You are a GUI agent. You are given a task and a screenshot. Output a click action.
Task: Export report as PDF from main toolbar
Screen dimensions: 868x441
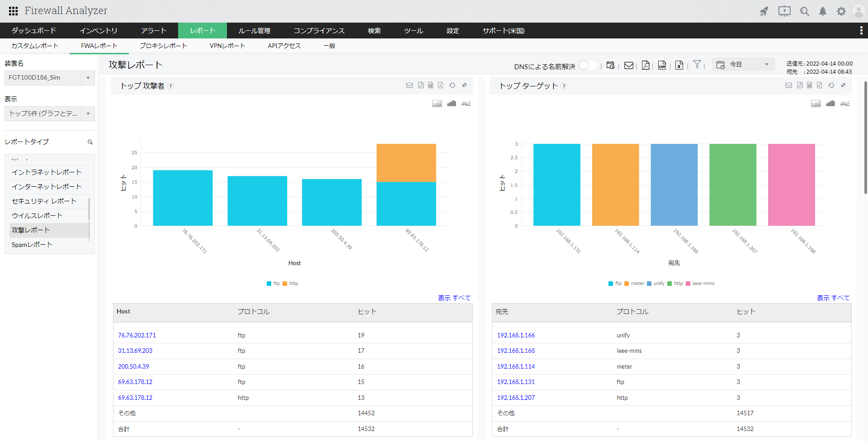coord(646,66)
